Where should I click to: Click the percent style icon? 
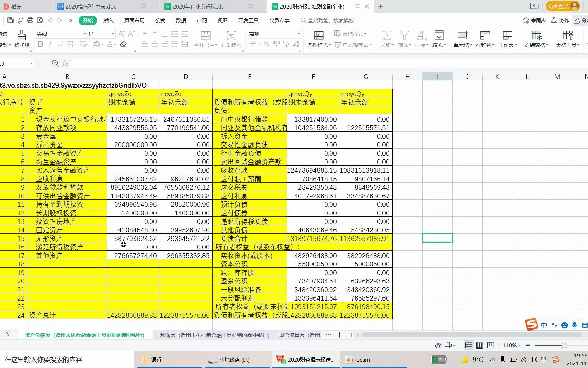266,44
